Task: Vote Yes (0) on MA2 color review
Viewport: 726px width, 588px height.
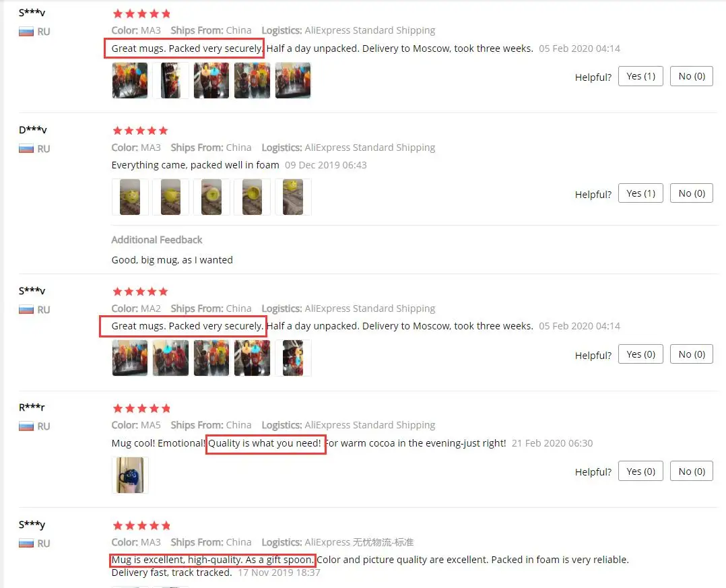Action: [x=640, y=354]
